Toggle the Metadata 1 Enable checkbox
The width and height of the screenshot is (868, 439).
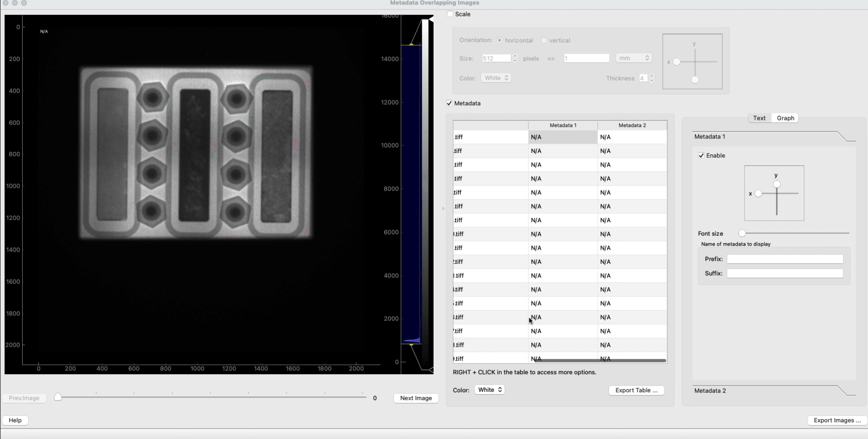[701, 155]
